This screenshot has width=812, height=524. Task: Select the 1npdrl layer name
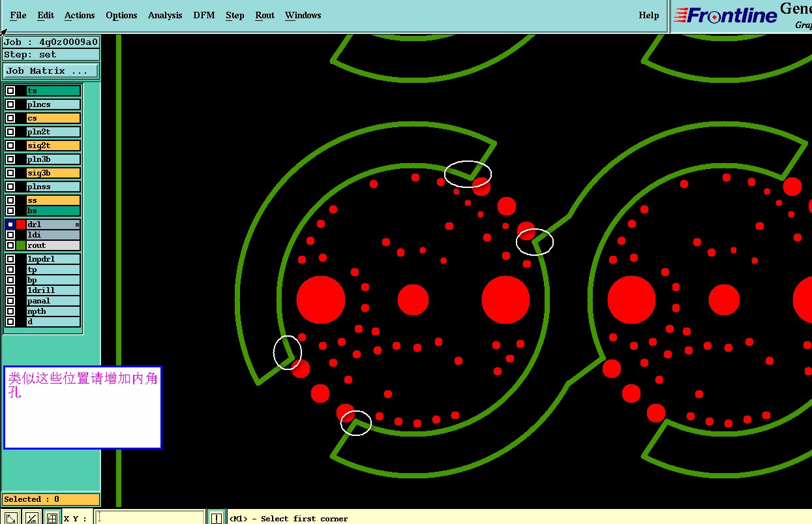(x=53, y=259)
